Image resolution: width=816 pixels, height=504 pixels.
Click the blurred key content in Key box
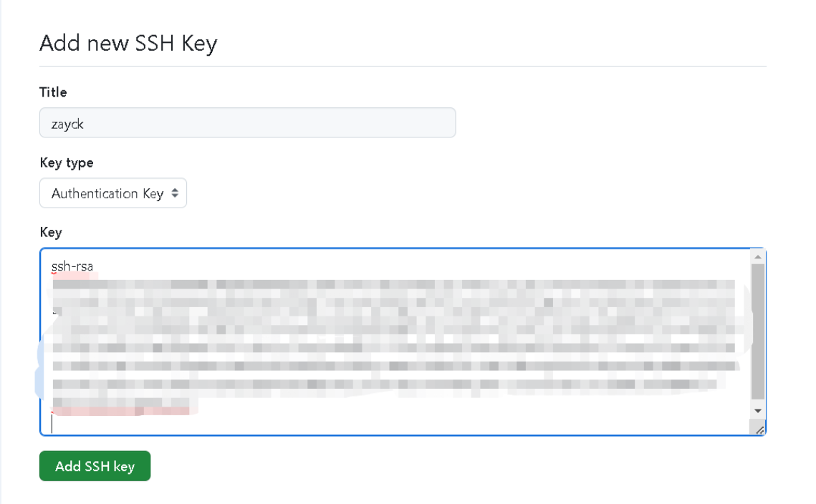(394, 336)
